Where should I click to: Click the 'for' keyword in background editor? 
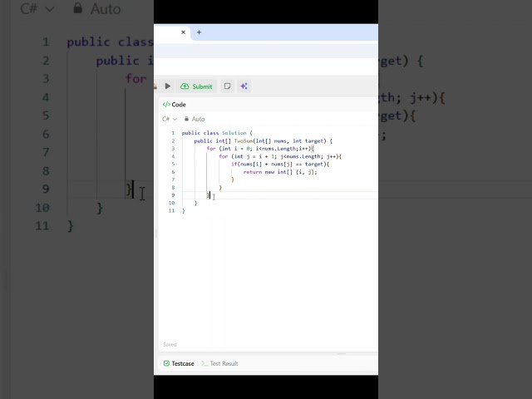[x=136, y=79]
